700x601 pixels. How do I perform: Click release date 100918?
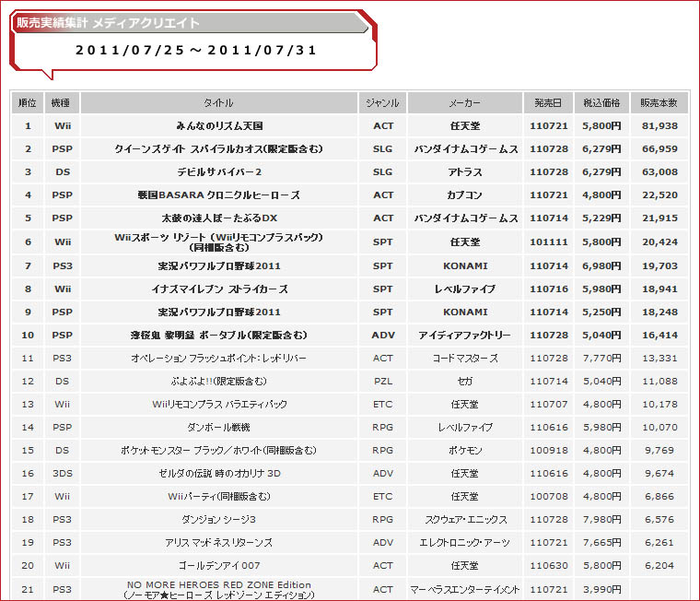549,451
